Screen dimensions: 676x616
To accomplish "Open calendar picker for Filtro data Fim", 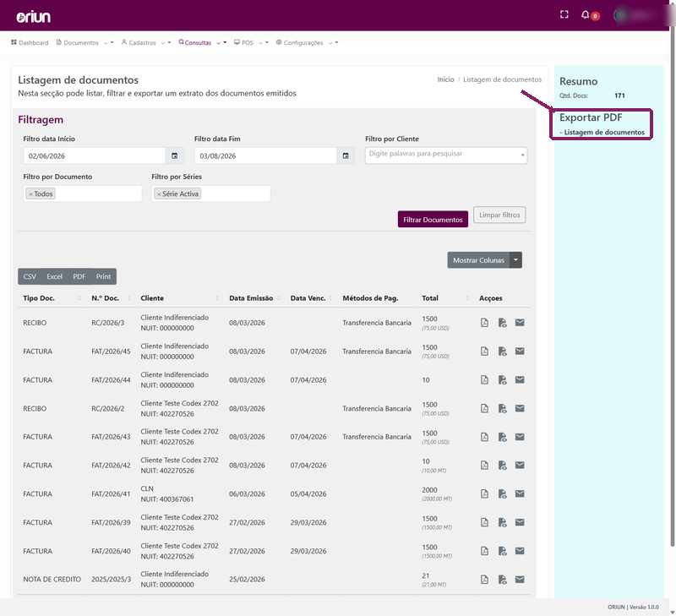I will click(346, 155).
